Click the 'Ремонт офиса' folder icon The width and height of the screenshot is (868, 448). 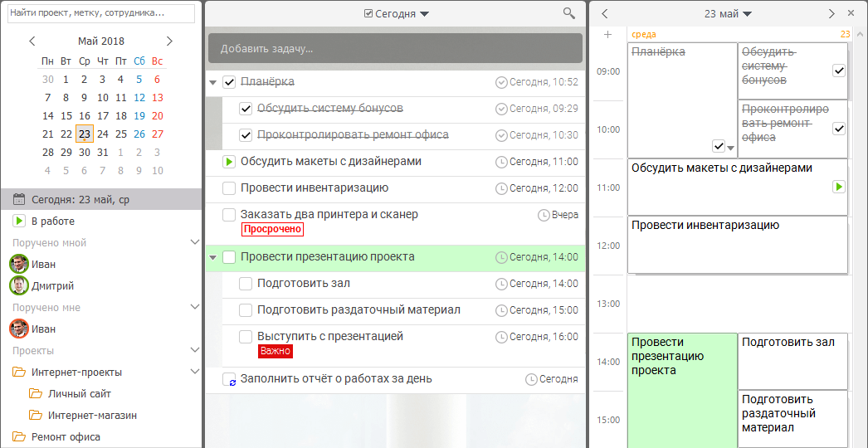point(19,437)
